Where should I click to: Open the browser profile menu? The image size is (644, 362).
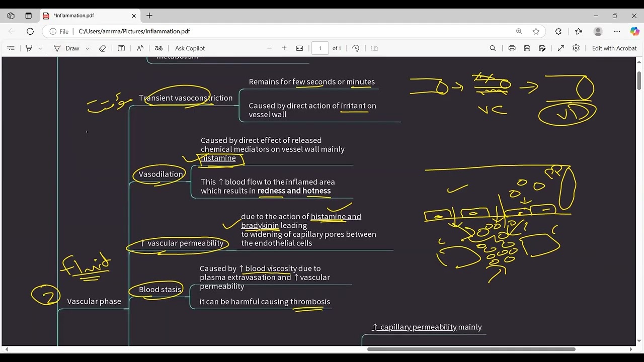tap(598, 31)
